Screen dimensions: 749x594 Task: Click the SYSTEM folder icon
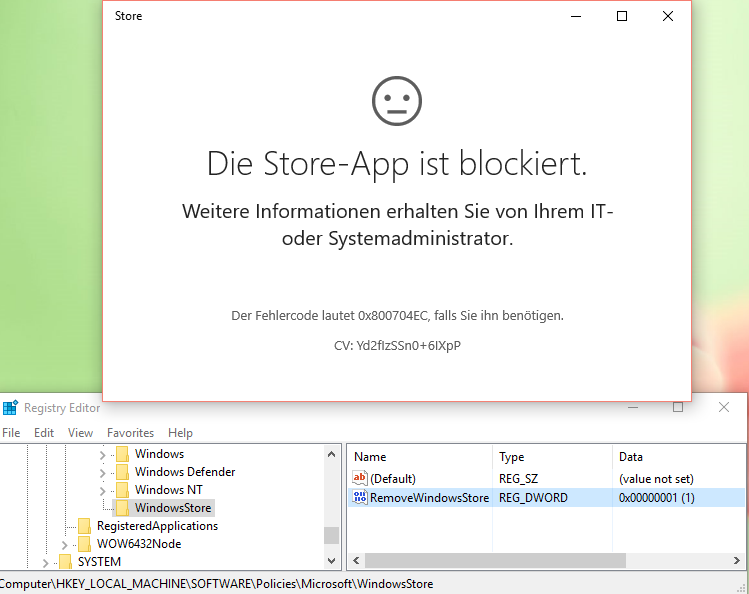point(65,562)
